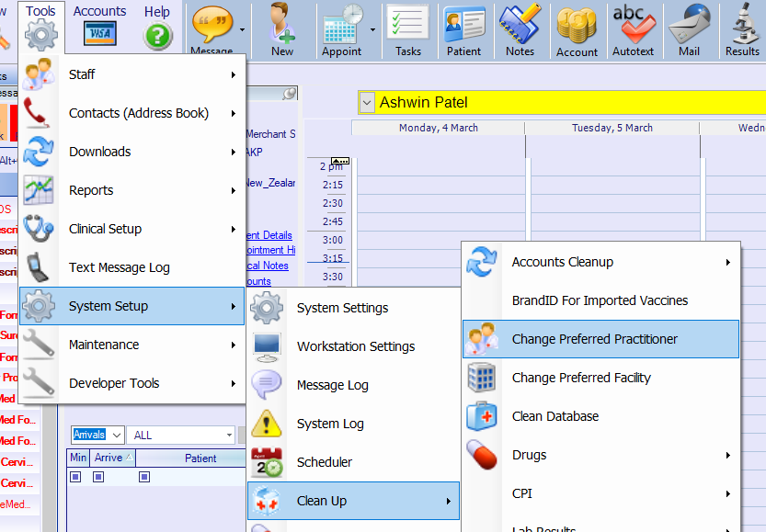766x532 pixels.
Task: Click the Appoint calendar toolbar icon
Action: coord(343,25)
